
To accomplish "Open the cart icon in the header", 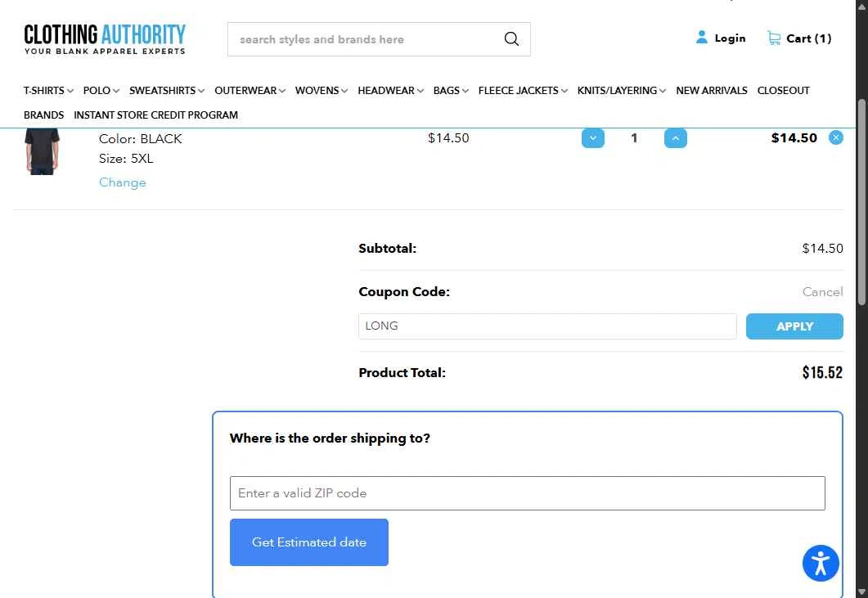I will (773, 38).
